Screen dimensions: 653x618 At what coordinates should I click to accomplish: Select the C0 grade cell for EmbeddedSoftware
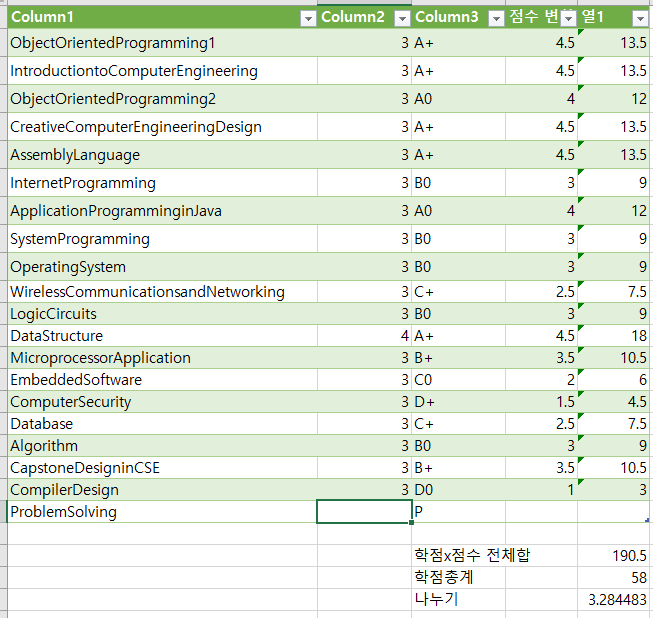tap(459, 380)
